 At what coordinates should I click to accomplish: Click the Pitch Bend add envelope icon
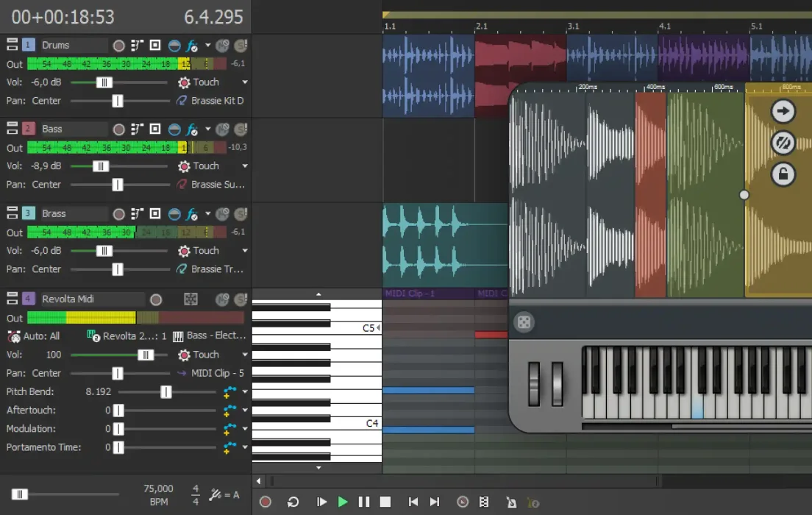pyautogui.click(x=229, y=392)
